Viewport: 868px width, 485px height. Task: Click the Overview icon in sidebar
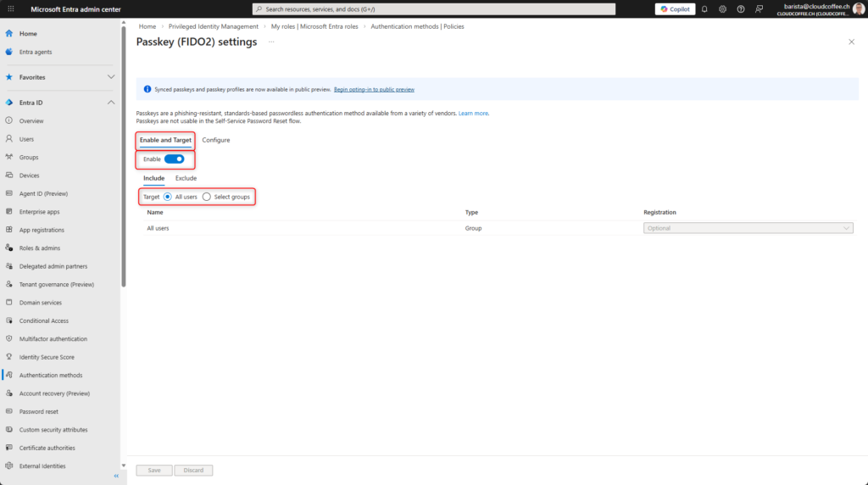tap(8, 120)
